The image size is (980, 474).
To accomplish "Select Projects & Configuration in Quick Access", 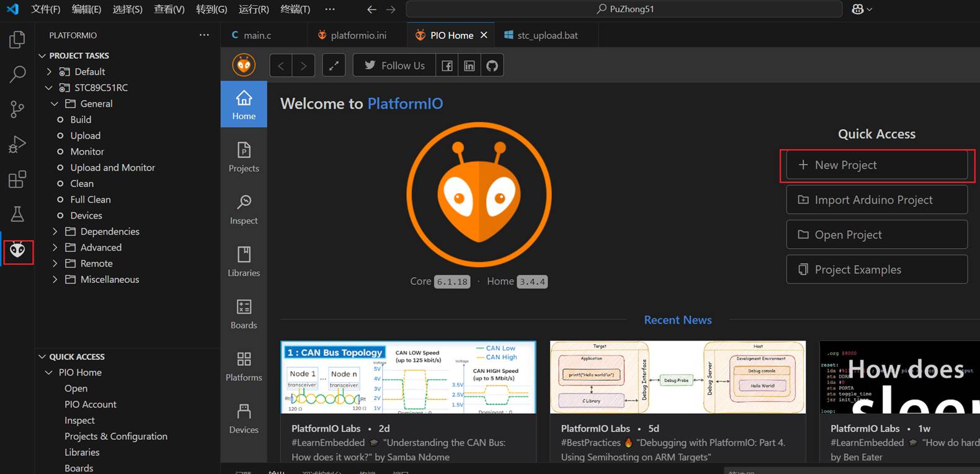I will pos(116,436).
